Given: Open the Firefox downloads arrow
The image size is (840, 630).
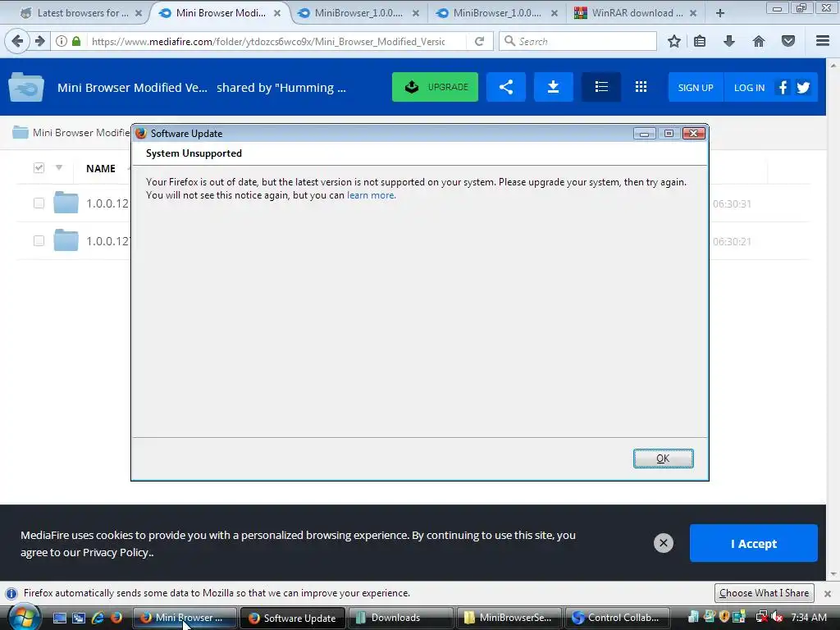Looking at the screenshot, I should pyautogui.click(x=729, y=41).
